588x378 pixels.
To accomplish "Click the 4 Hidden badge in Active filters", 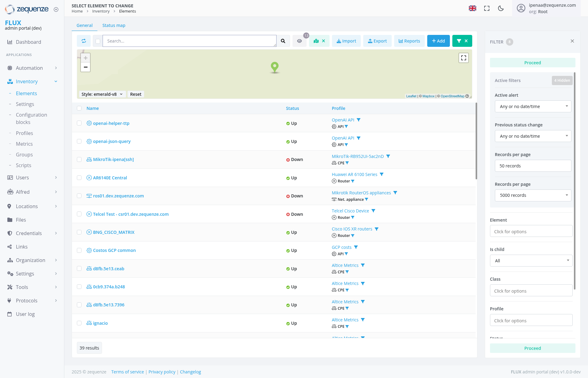I will tap(562, 80).
